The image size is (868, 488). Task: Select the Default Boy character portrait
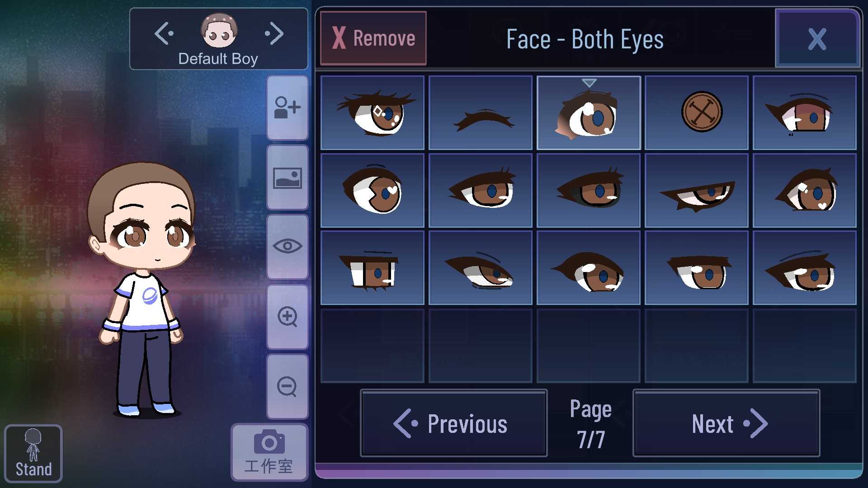click(219, 31)
